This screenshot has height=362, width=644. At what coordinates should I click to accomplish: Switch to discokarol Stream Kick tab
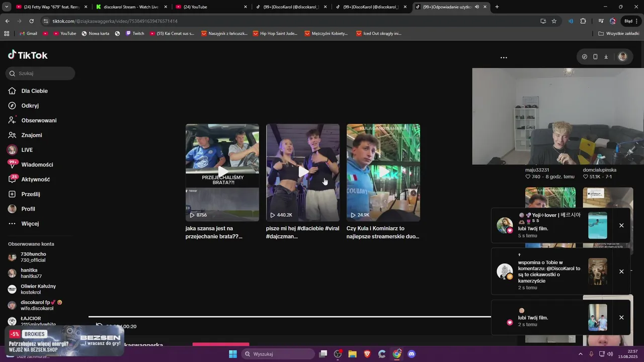[x=131, y=7]
